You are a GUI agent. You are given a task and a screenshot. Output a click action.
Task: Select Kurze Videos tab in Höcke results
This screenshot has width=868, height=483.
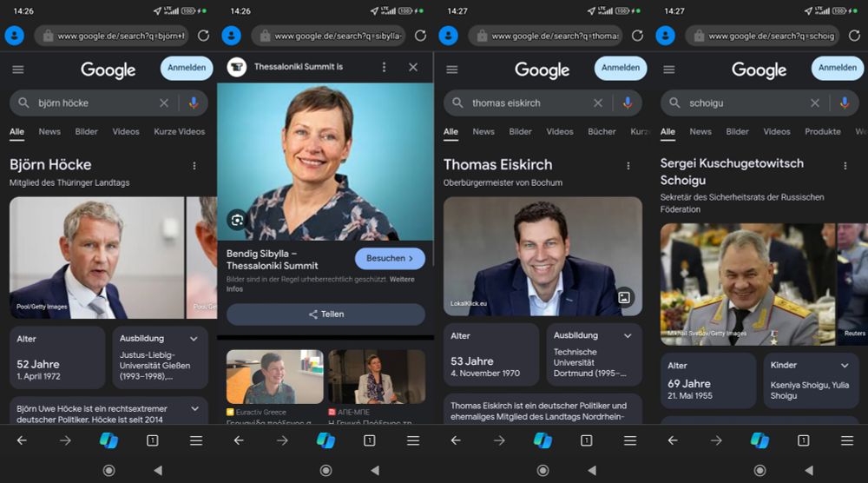tap(180, 132)
